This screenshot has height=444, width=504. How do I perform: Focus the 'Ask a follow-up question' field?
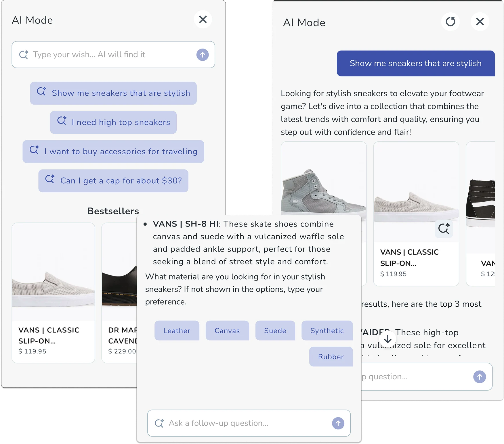(x=249, y=423)
